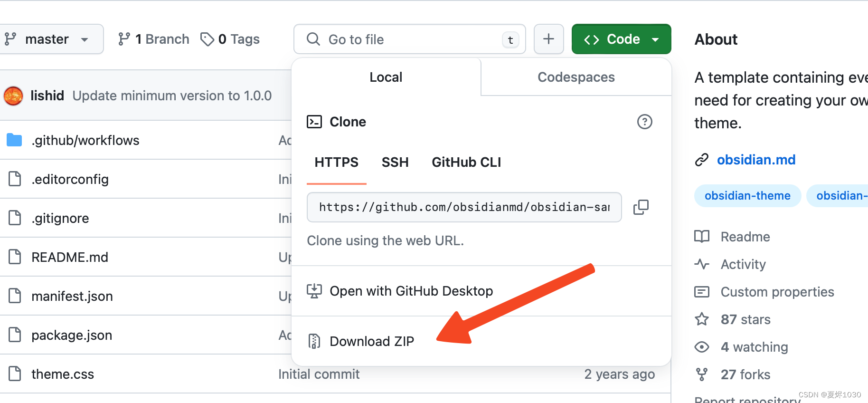Click the tag icon beside 0 Tags

tap(207, 39)
